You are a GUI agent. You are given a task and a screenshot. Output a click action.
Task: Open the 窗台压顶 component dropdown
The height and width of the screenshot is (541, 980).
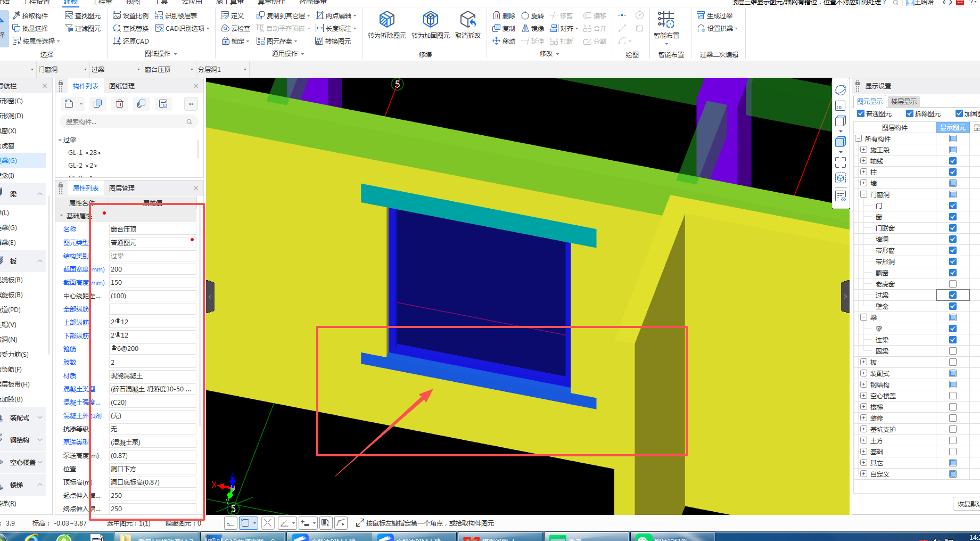pyautogui.click(x=192, y=70)
